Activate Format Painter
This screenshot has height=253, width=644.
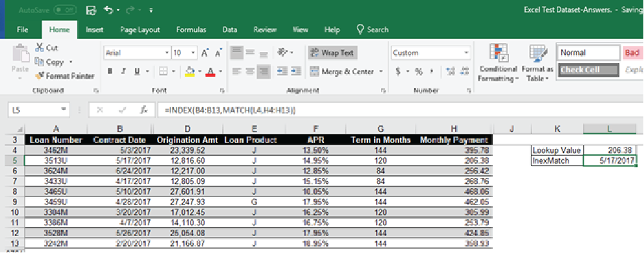point(65,75)
